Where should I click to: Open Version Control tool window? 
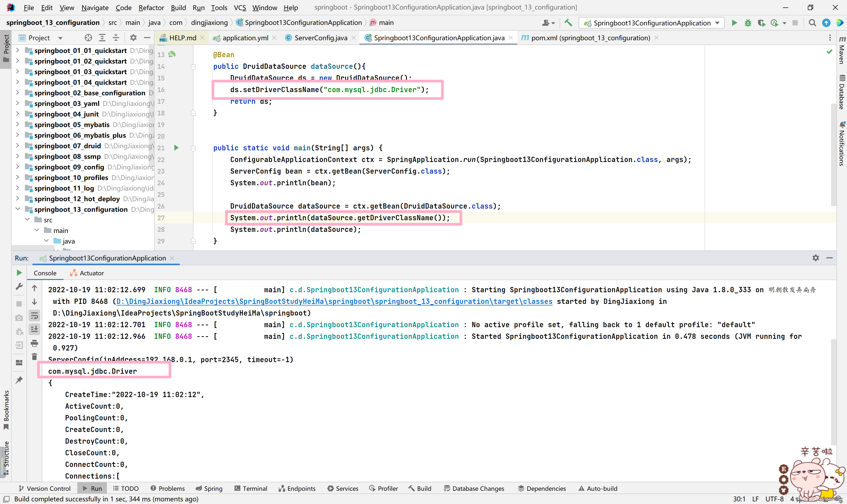45,488
